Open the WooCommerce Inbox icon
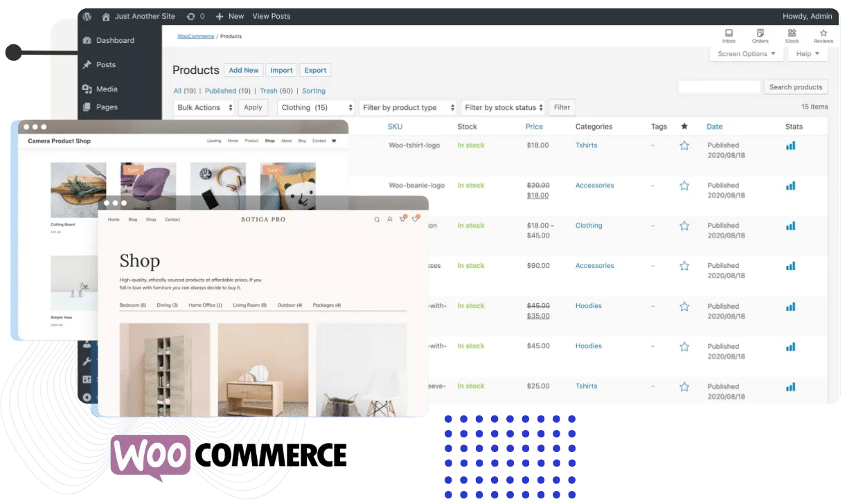 (729, 33)
